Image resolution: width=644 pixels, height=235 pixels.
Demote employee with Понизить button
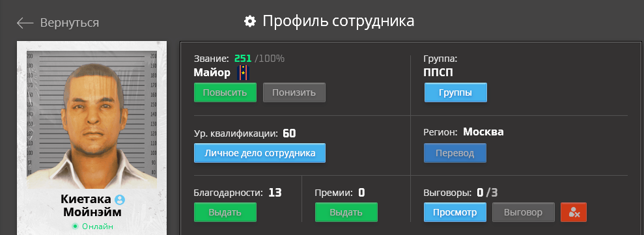pyautogui.click(x=294, y=92)
